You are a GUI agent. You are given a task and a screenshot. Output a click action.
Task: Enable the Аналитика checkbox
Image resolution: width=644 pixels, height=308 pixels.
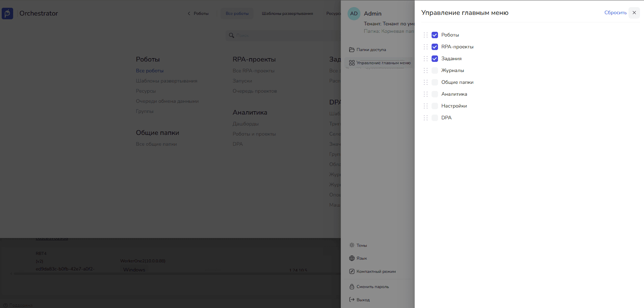point(435,94)
